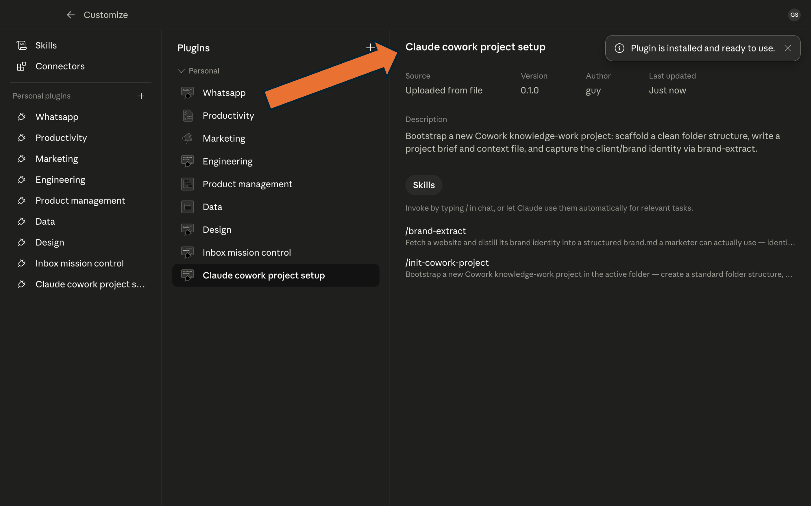Viewport: 812px width, 506px height.
Task: Click plug icon beside Productivity in sidebar
Action: coord(22,138)
